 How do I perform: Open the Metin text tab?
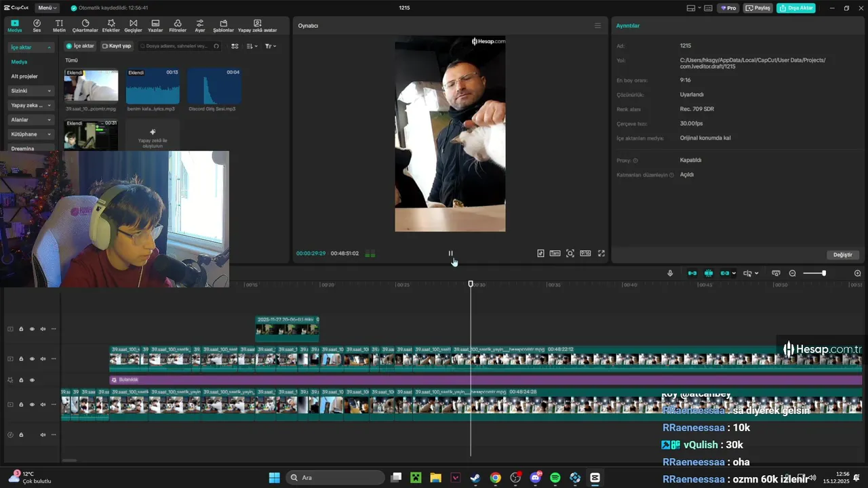click(x=60, y=26)
